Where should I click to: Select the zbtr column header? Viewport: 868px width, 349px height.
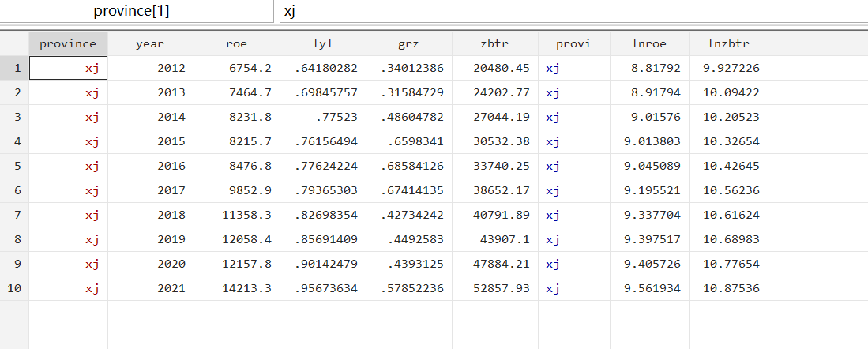pyautogui.click(x=495, y=43)
